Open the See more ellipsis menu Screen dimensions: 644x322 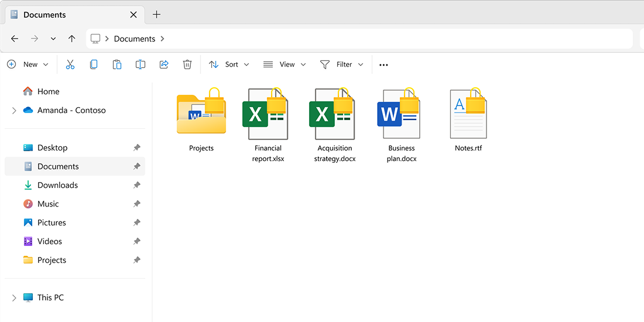[383, 65]
